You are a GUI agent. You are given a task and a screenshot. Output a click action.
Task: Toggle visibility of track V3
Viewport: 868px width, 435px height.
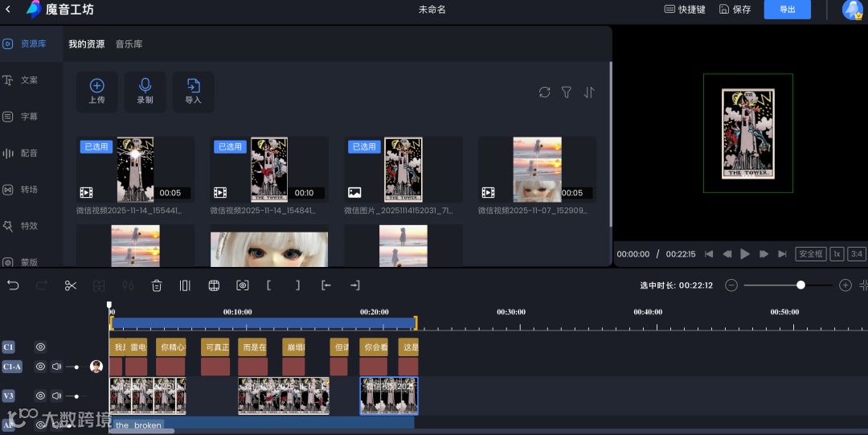pos(40,396)
